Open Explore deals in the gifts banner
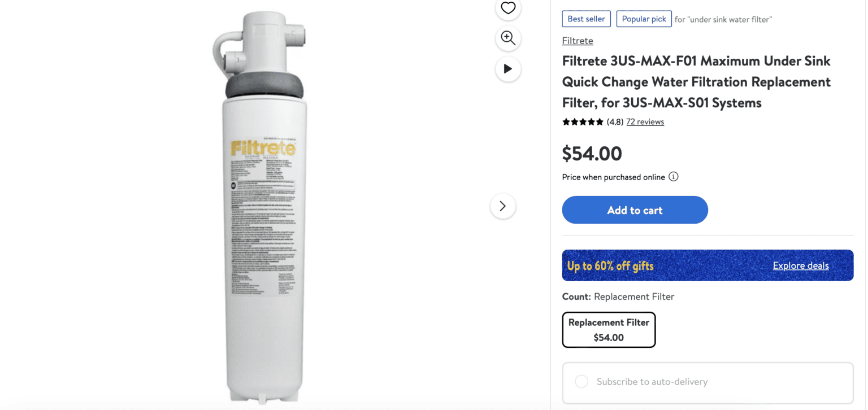Viewport: 868px width, 410px height. [800, 265]
